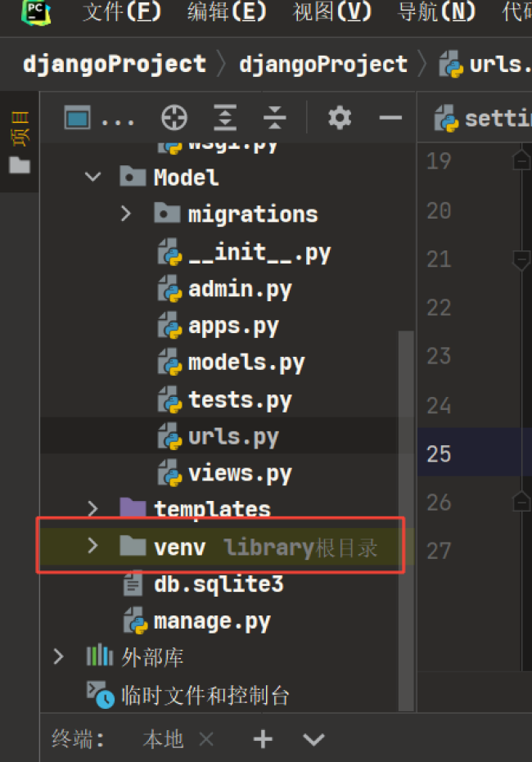Click the expand all icon in project toolbar
532x762 pixels.
point(224,119)
